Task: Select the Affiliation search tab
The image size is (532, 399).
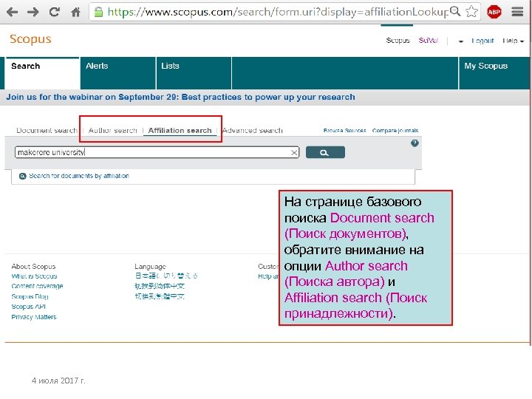Action: (x=180, y=130)
